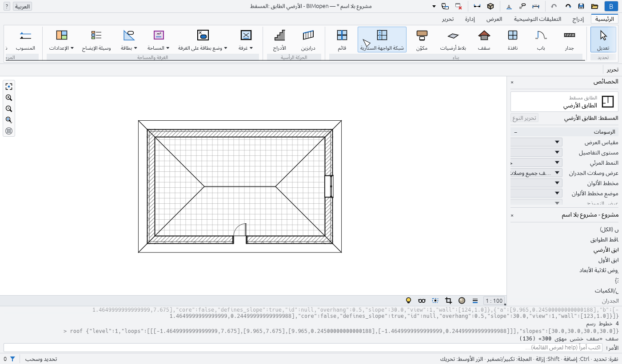Toggle the crop region icon
Screen dimensions: 622x364
[448, 301]
